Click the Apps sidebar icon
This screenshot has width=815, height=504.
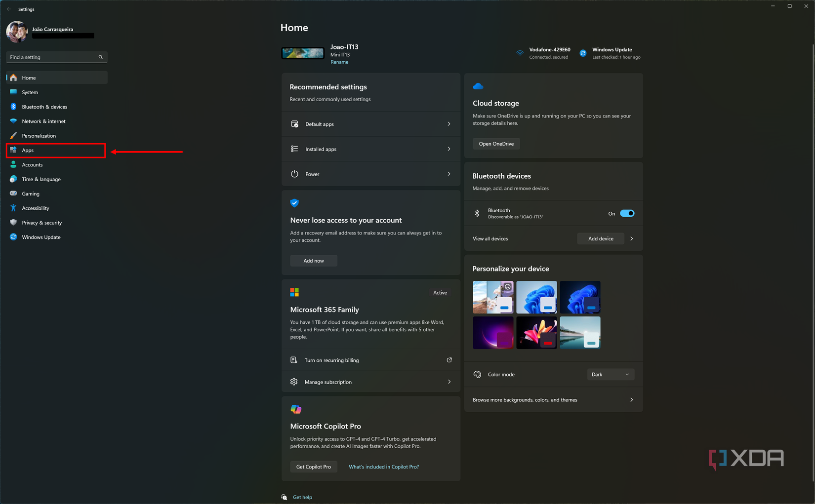pyautogui.click(x=13, y=150)
